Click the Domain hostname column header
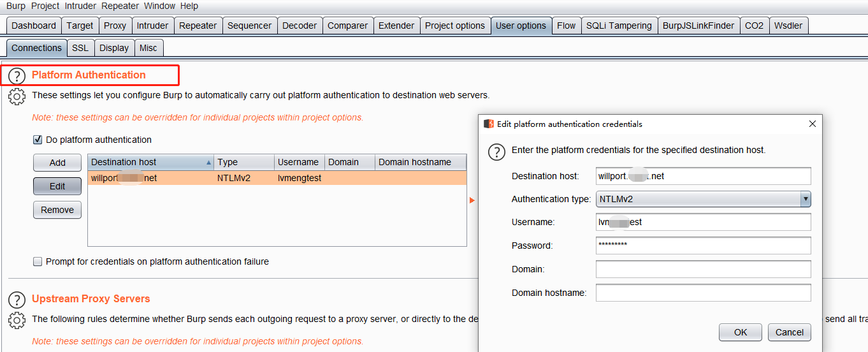Screen dimensions: 868x352 [x=421, y=162]
